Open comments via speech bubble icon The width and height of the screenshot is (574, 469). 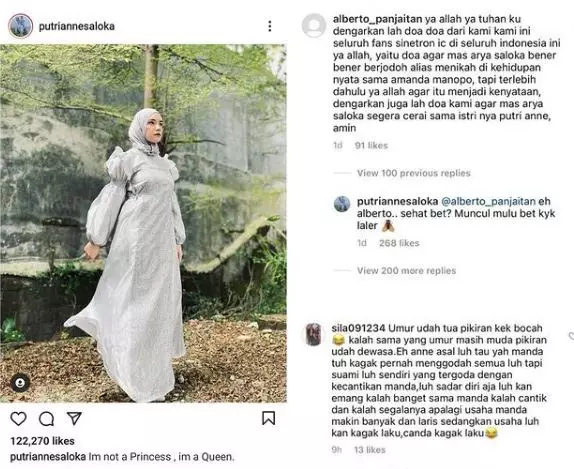coord(46,419)
